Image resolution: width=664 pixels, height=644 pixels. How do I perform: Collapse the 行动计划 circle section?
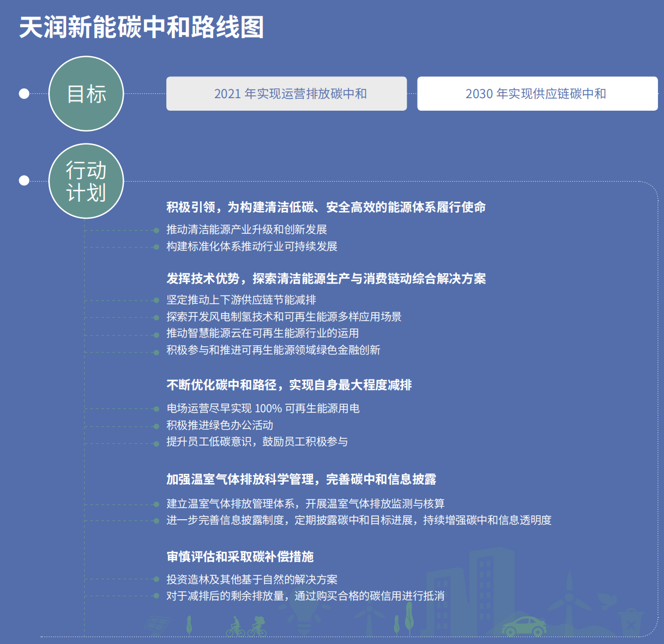click(86, 180)
